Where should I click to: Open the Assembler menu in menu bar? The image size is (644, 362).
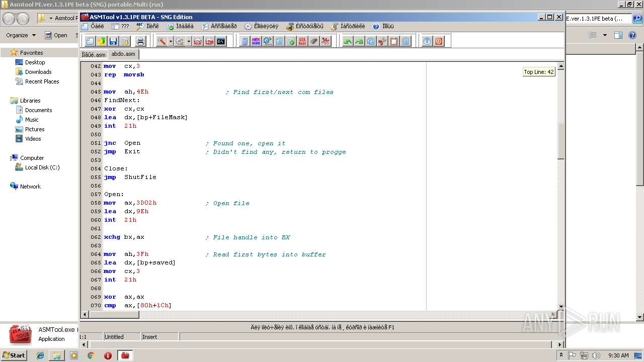(219, 26)
